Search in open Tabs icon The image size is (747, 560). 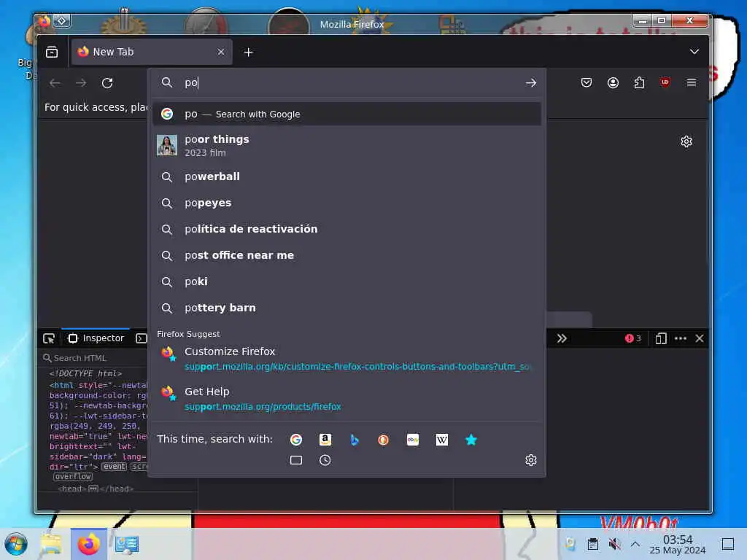pyautogui.click(x=296, y=460)
